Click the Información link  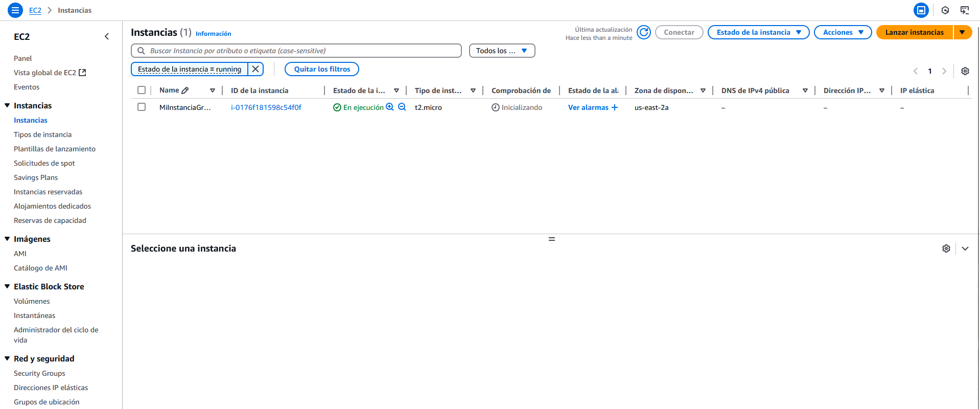click(x=213, y=34)
